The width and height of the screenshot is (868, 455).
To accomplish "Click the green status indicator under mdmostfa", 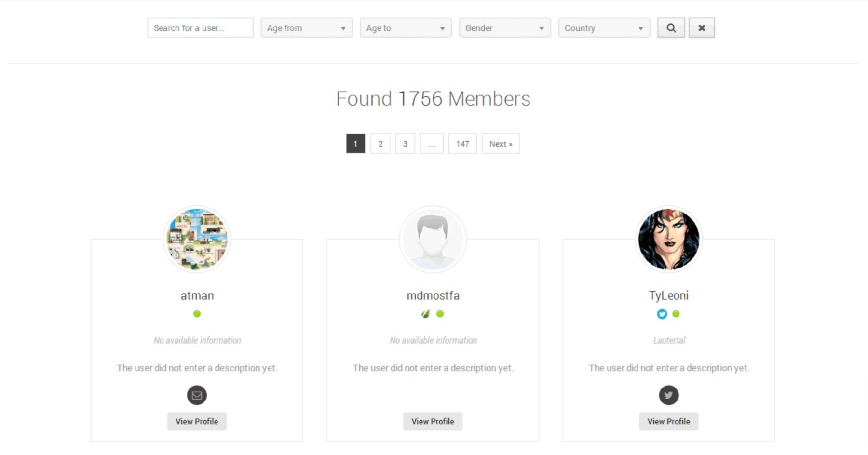I will click(439, 314).
